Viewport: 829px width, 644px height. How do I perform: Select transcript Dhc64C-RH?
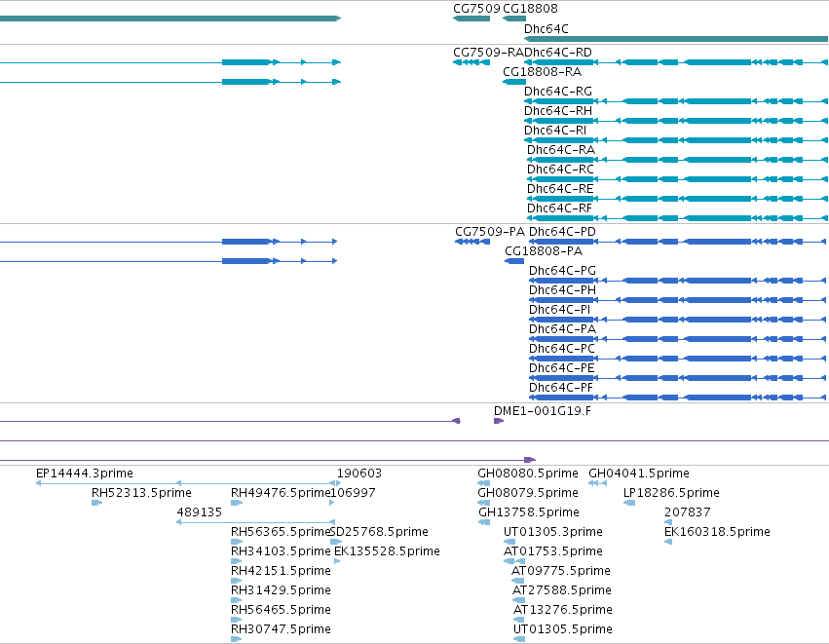click(x=558, y=111)
